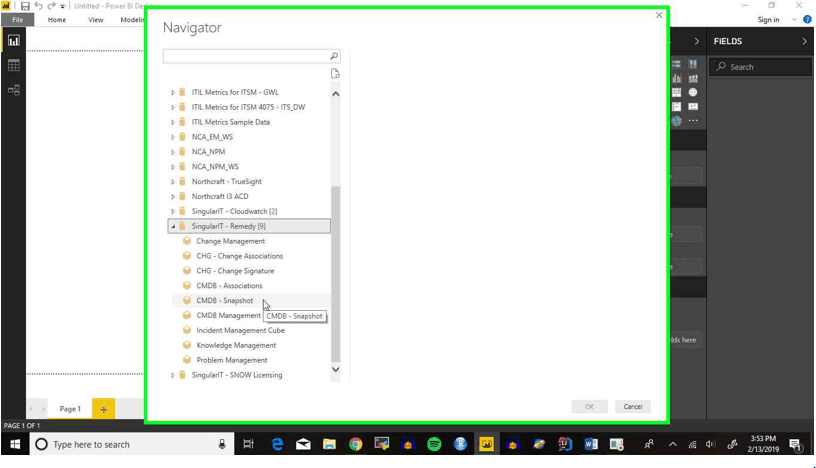The width and height of the screenshot is (816, 468).
Task: Click the taskbar volume speaker icon
Action: (x=710, y=444)
